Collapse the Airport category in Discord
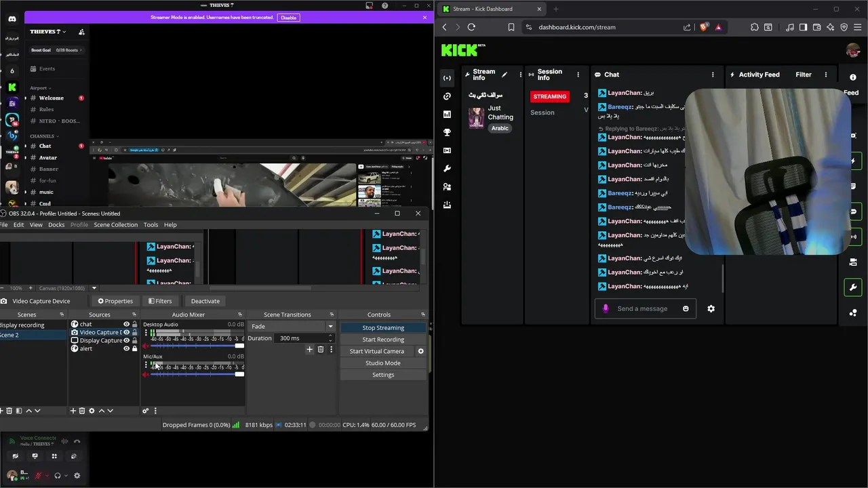 click(40, 88)
